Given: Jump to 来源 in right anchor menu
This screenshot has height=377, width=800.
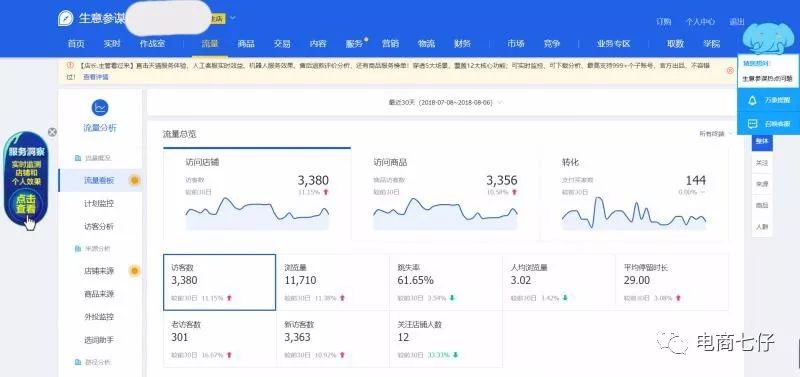Looking at the screenshot, I should (x=762, y=184).
